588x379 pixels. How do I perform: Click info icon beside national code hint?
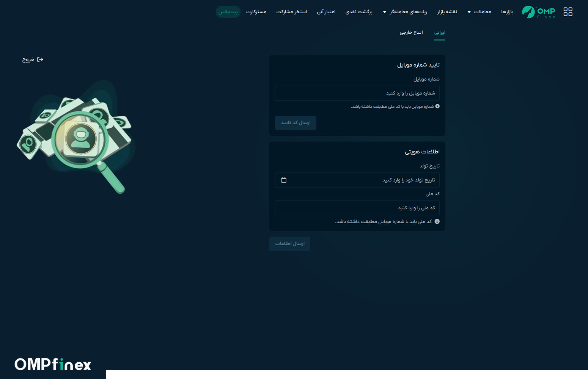pos(437,222)
